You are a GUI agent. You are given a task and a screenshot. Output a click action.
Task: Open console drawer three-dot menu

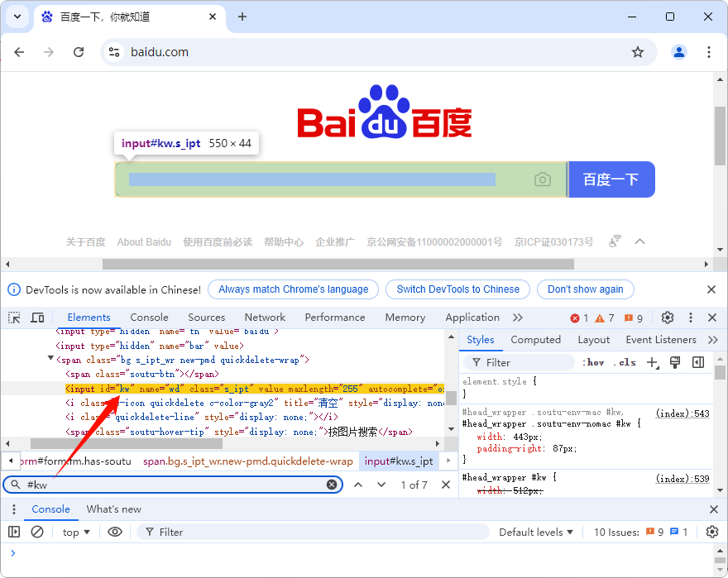tap(14, 509)
